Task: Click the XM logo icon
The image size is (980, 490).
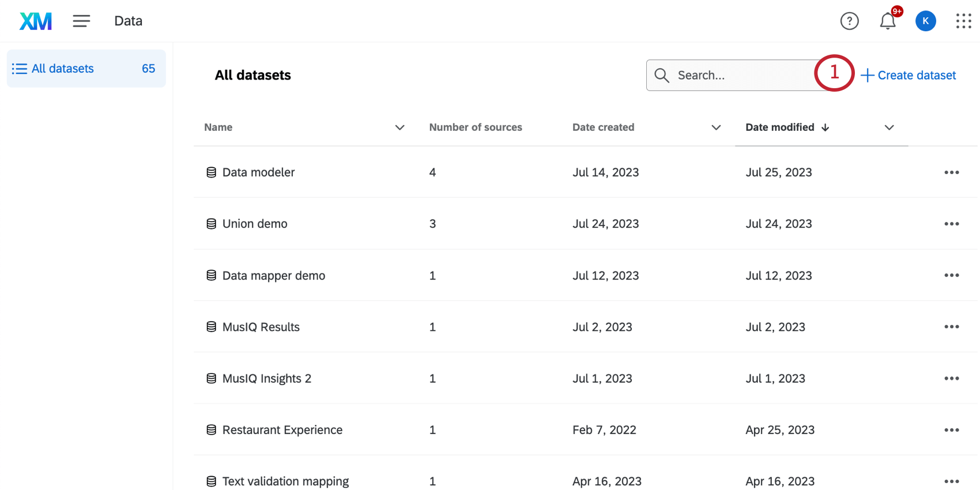Action: click(36, 21)
